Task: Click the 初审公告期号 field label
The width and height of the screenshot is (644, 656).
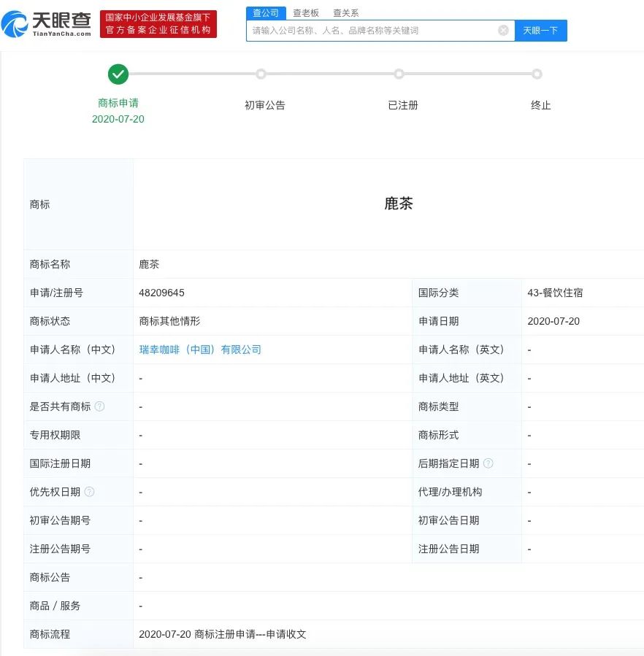Action: point(60,520)
